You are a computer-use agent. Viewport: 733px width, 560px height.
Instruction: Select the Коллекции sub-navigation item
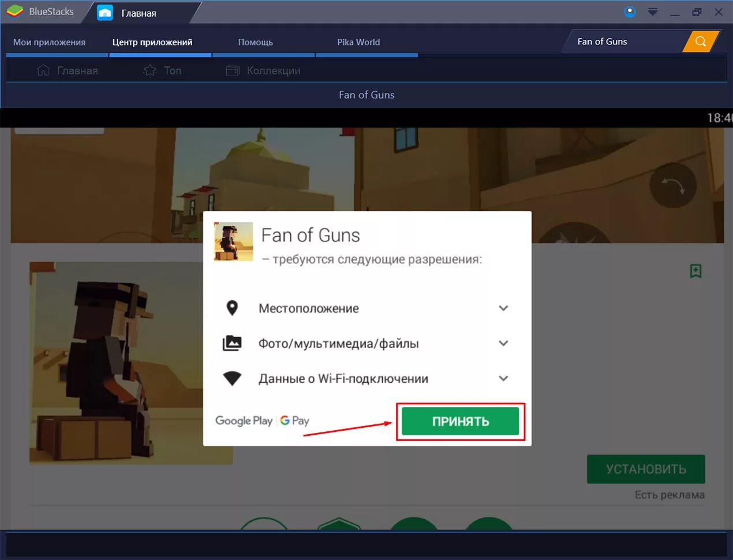tap(263, 70)
